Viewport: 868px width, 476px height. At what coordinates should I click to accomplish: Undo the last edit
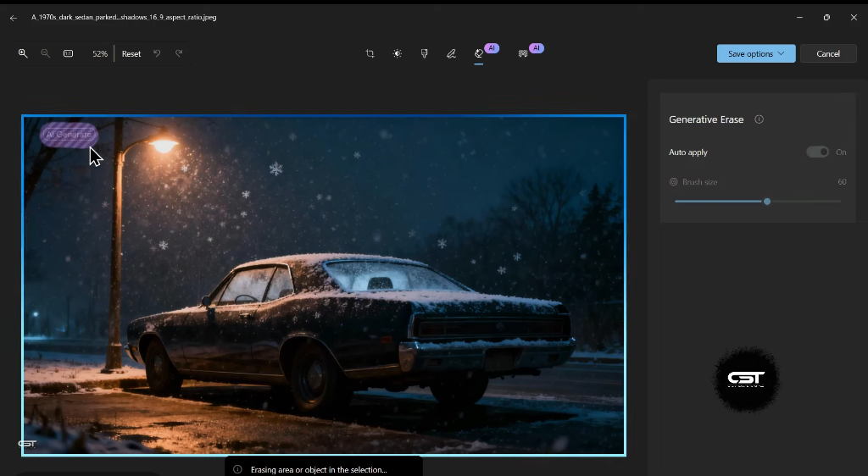pyautogui.click(x=157, y=53)
